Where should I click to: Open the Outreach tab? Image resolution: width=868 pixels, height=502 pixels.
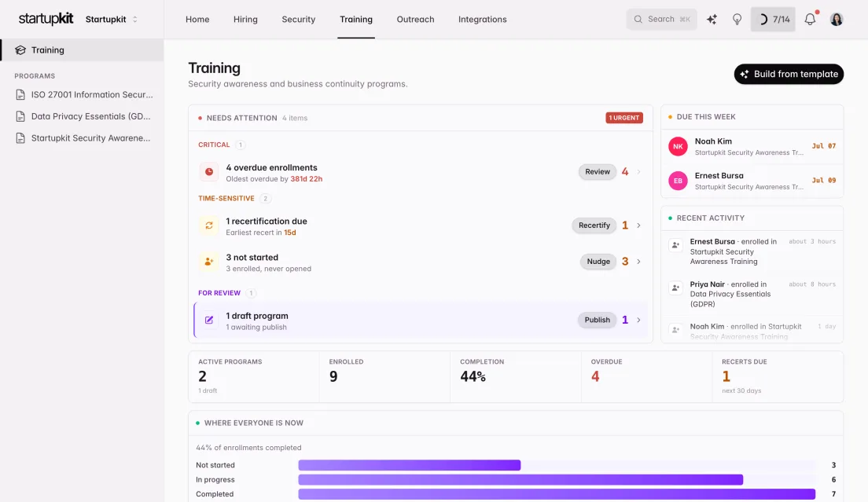tap(415, 20)
